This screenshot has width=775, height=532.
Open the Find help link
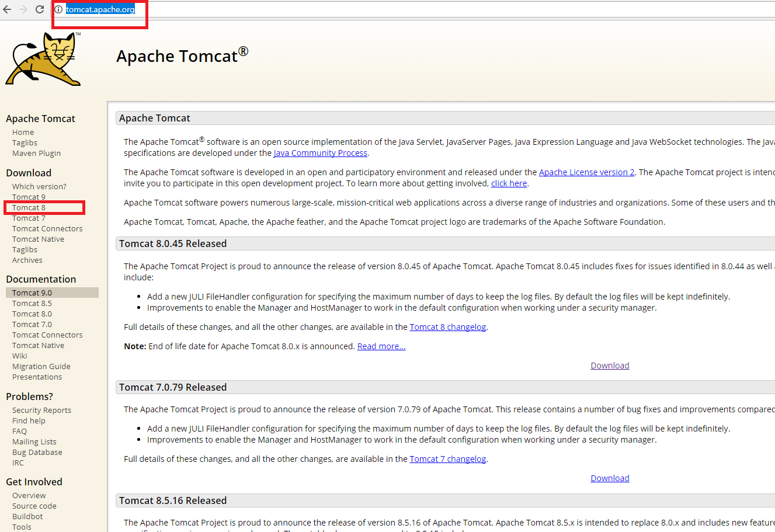(29, 421)
